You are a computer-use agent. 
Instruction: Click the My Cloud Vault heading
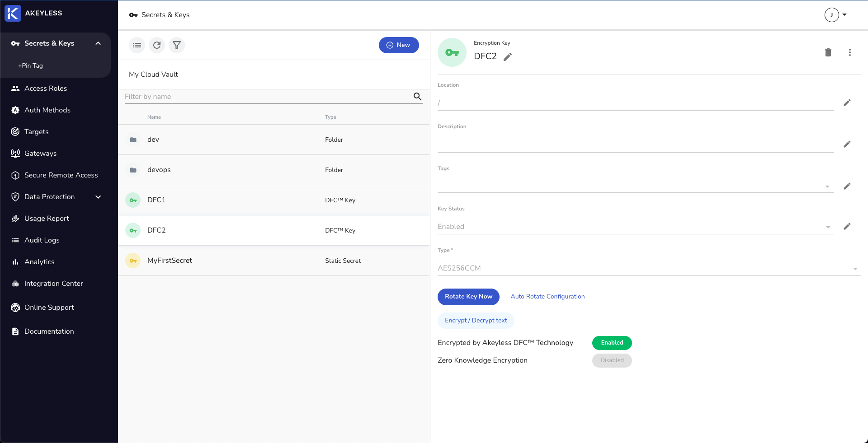pos(153,75)
